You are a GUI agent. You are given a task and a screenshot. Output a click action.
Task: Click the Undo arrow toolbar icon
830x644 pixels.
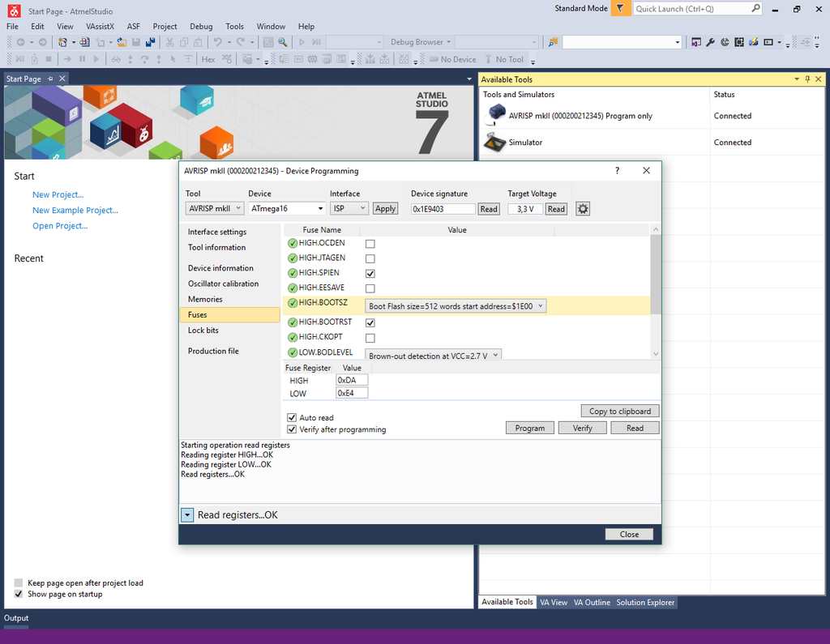[x=217, y=42]
